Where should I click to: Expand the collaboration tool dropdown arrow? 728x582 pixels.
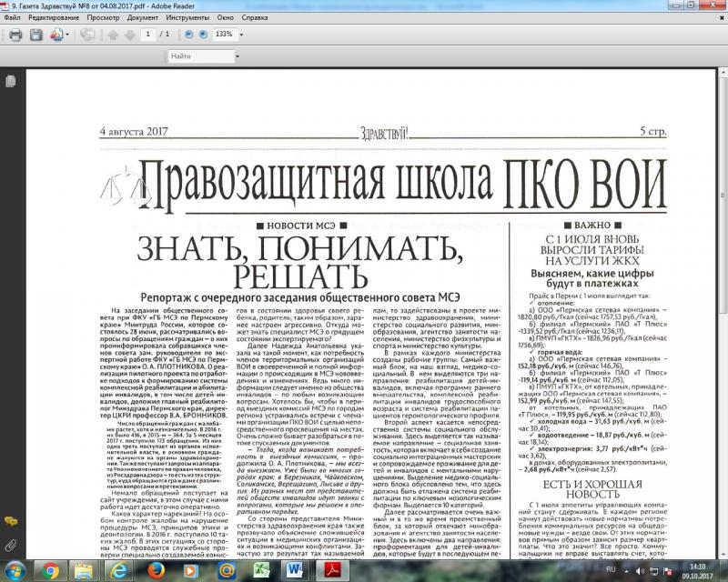coord(67,35)
